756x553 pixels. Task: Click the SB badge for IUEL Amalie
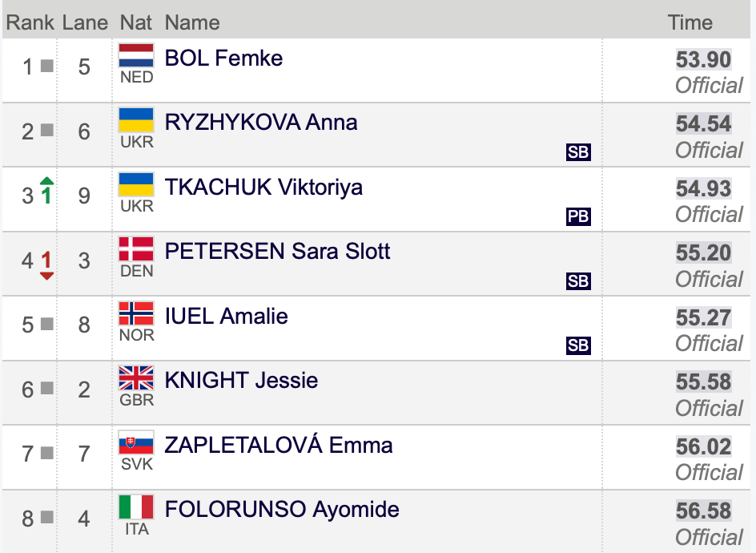click(x=578, y=345)
